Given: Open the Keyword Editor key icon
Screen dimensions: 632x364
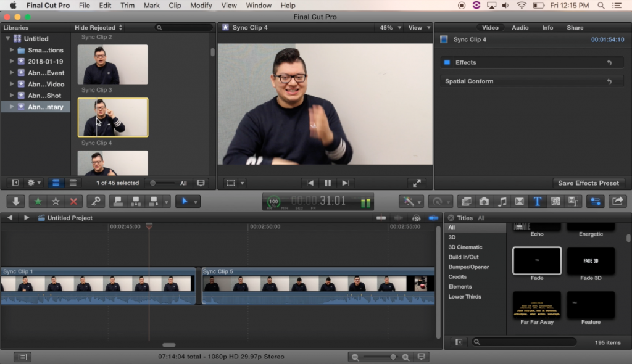Looking at the screenshot, I should (x=96, y=201).
